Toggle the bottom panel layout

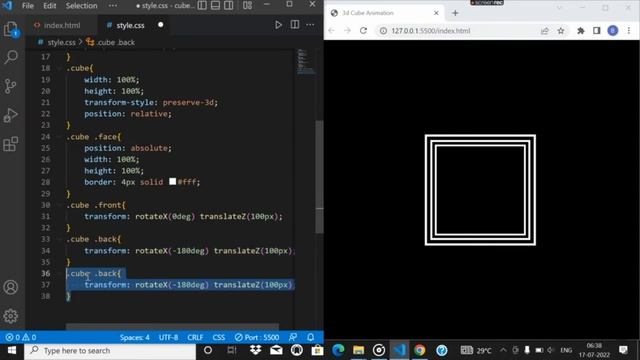tap(216, 5)
